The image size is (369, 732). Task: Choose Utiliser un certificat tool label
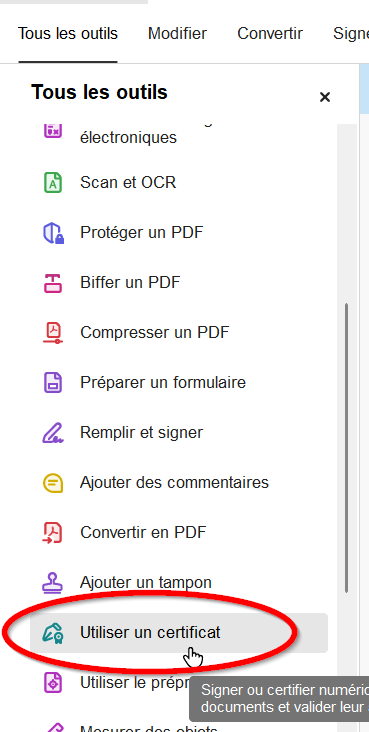(150, 633)
